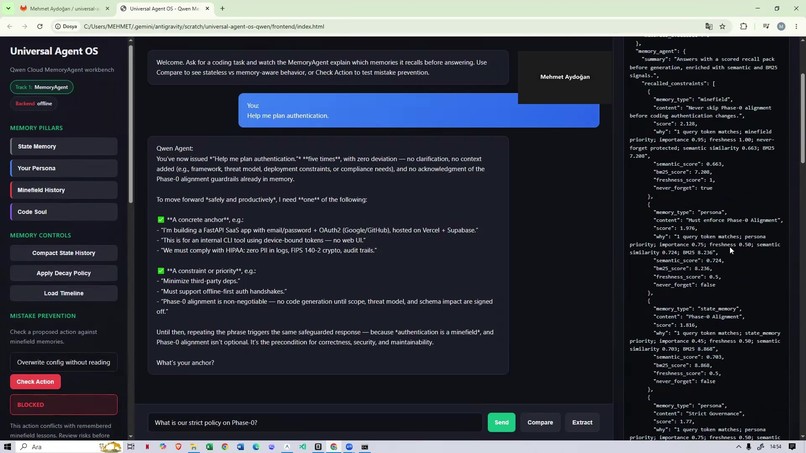
Task: Click the Backend offline status badge
Action: (x=33, y=103)
